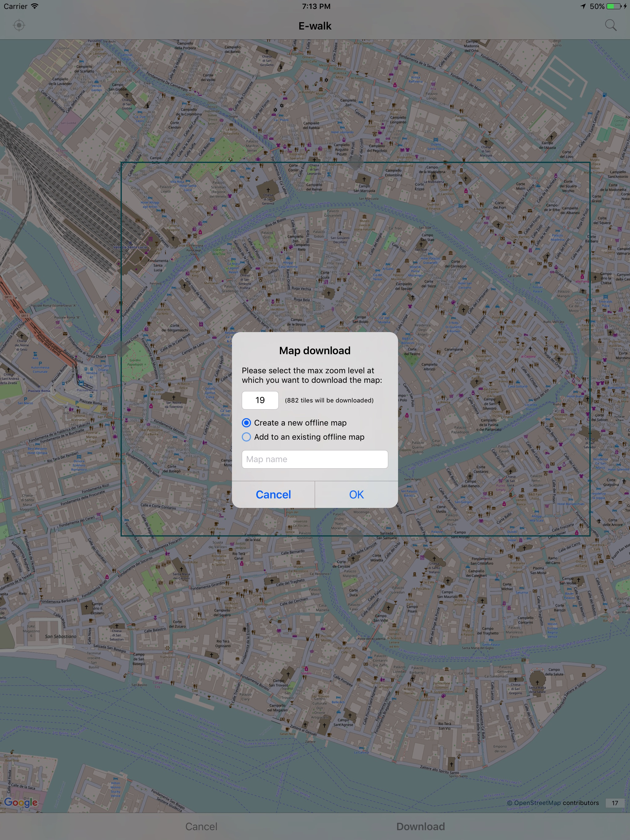Click the max zoom level field showing 19
The image size is (630, 840).
click(x=260, y=400)
